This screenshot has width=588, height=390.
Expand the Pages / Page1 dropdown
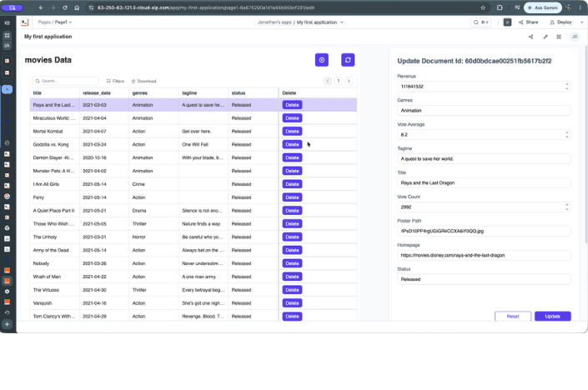coord(55,22)
